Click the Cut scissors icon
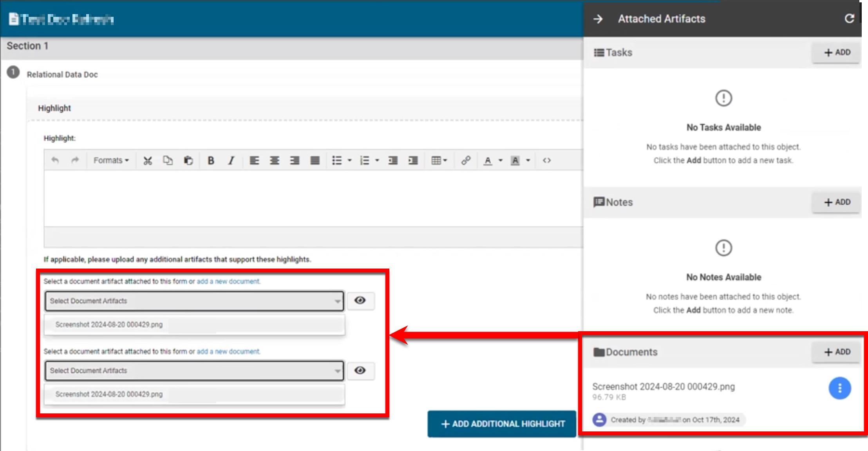 point(147,161)
